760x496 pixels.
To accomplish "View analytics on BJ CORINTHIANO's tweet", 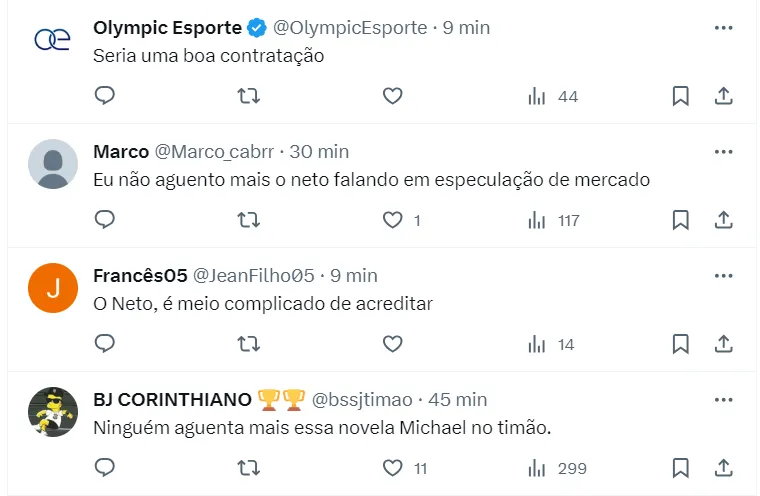I will click(x=537, y=468).
